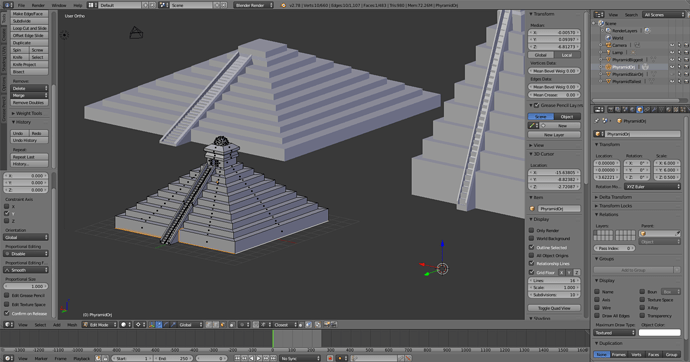Click the Loop Cut and Slide button

pos(29,28)
